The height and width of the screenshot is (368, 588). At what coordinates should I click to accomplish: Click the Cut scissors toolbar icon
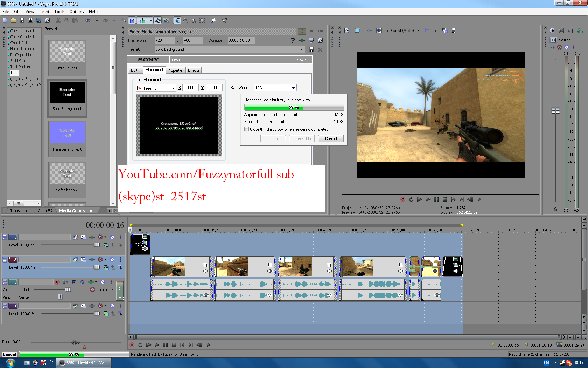58,20
